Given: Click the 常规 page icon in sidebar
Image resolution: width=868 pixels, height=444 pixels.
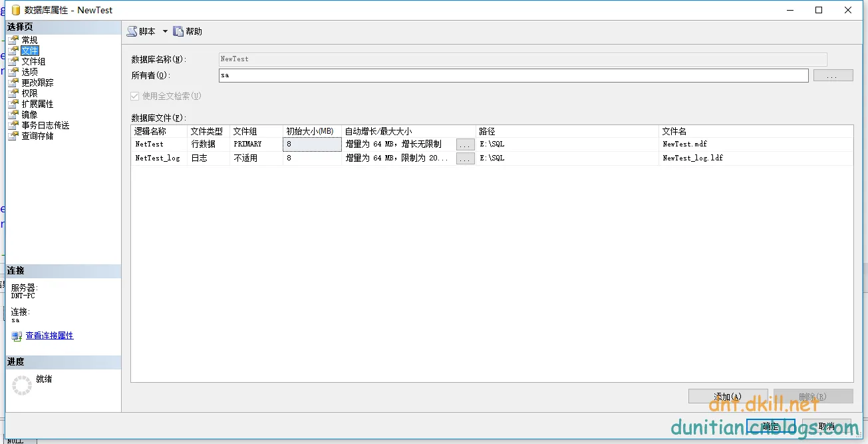Looking at the screenshot, I should point(13,40).
